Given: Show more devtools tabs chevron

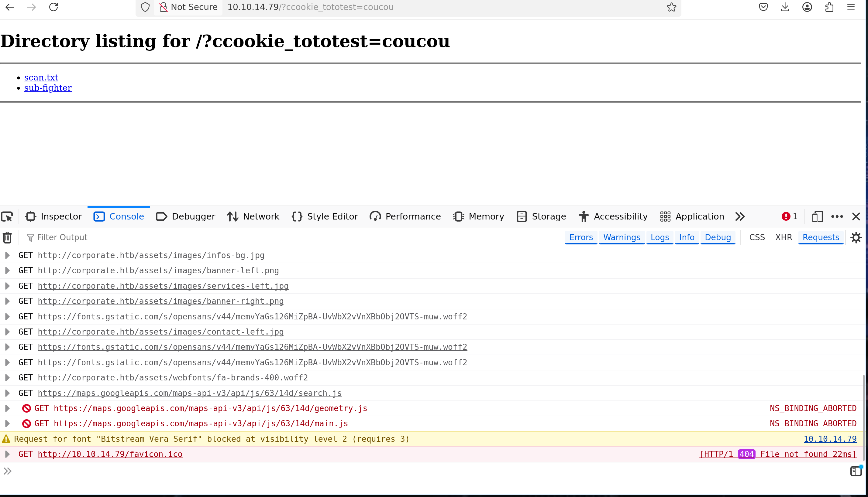Looking at the screenshot, I should click(x=740, y=216).
